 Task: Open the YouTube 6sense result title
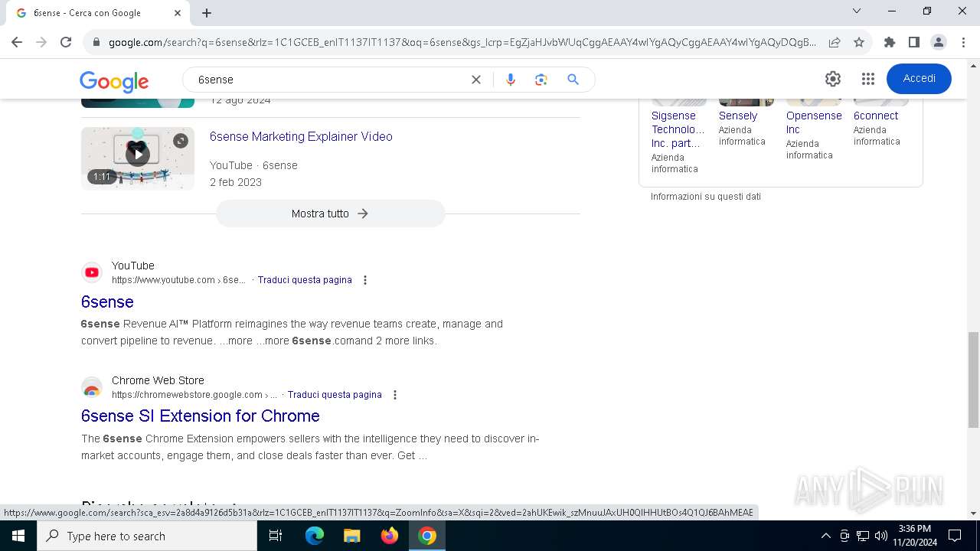[x=107, y=302]
